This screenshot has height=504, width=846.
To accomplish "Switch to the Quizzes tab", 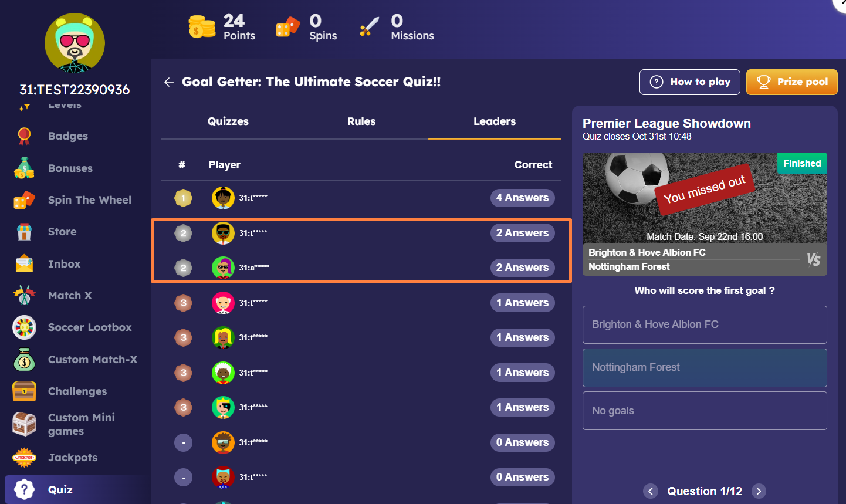I will point(228,121).
